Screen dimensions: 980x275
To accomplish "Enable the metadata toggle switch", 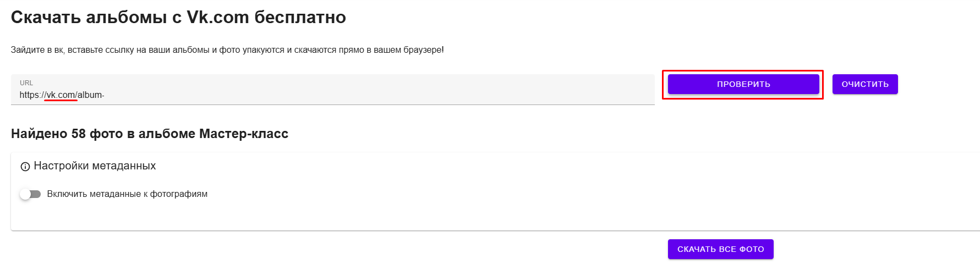I will [x=30, y=194].
